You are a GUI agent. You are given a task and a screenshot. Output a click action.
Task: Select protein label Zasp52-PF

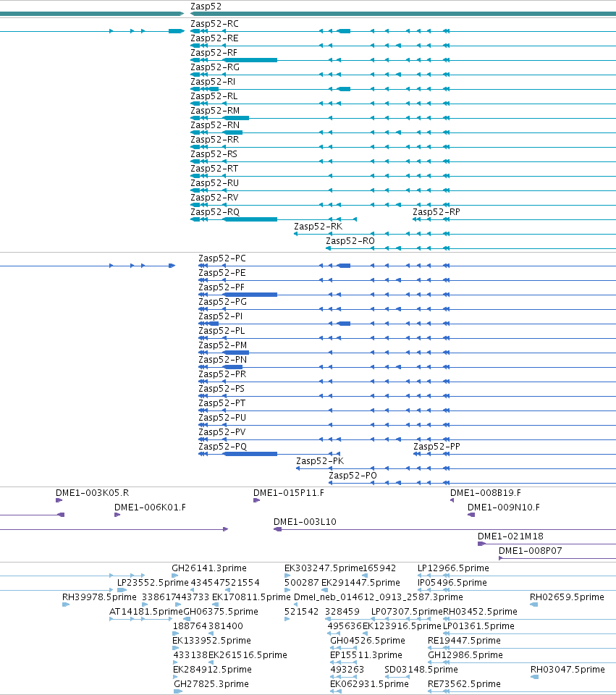click(221, 287)
